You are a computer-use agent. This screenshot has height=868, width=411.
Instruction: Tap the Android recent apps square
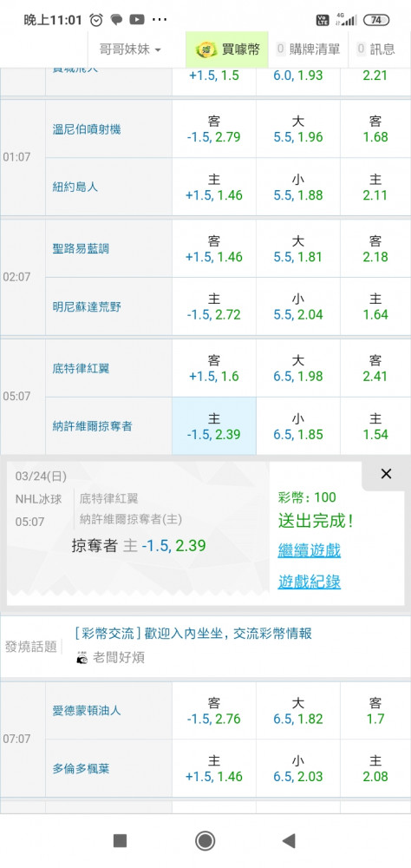pyautogui.click(x=120, y=841)
